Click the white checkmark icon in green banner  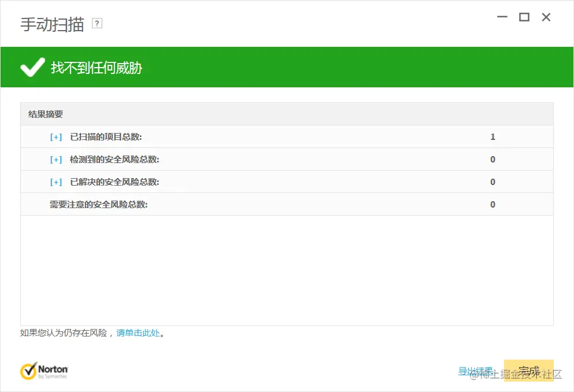32,67
